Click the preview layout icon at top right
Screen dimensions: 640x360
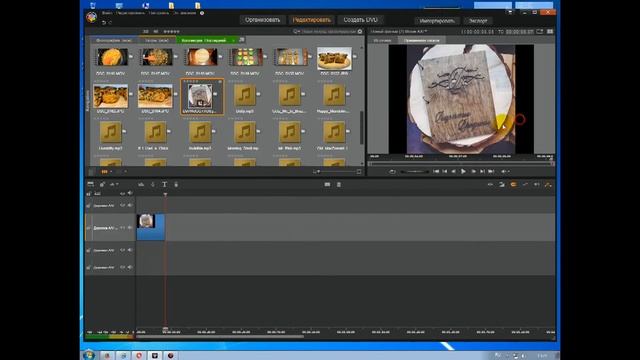coord(550,31)
